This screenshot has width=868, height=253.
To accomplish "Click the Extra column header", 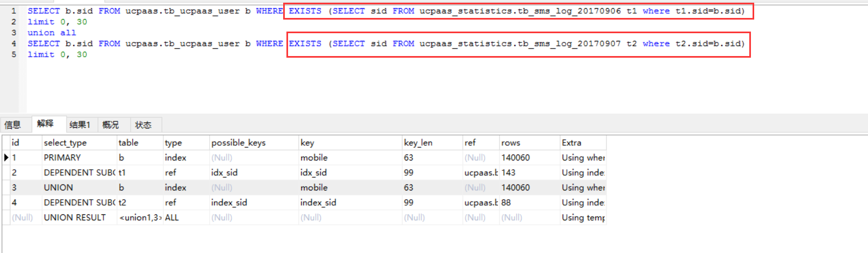I will click(583, 143).
